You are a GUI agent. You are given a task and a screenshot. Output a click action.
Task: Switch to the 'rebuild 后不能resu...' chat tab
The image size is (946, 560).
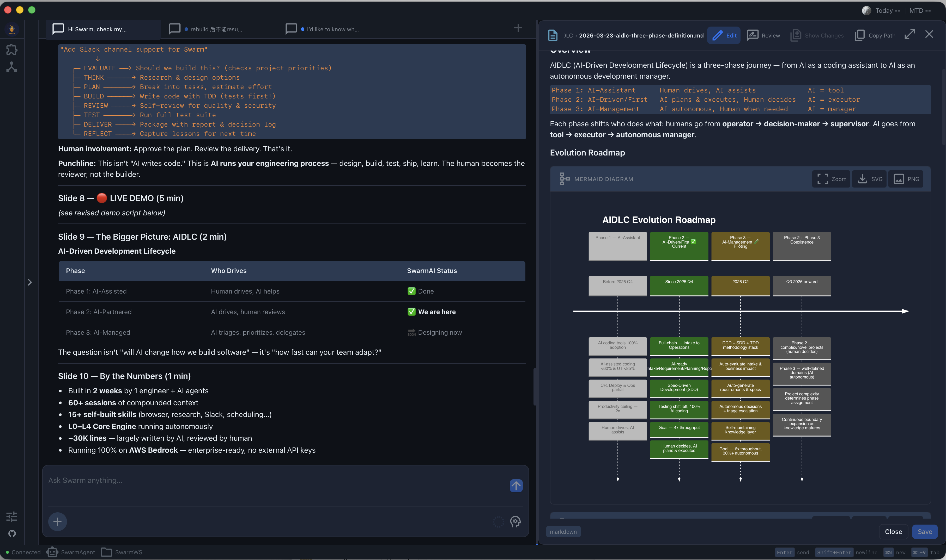(x=216, y=29)
